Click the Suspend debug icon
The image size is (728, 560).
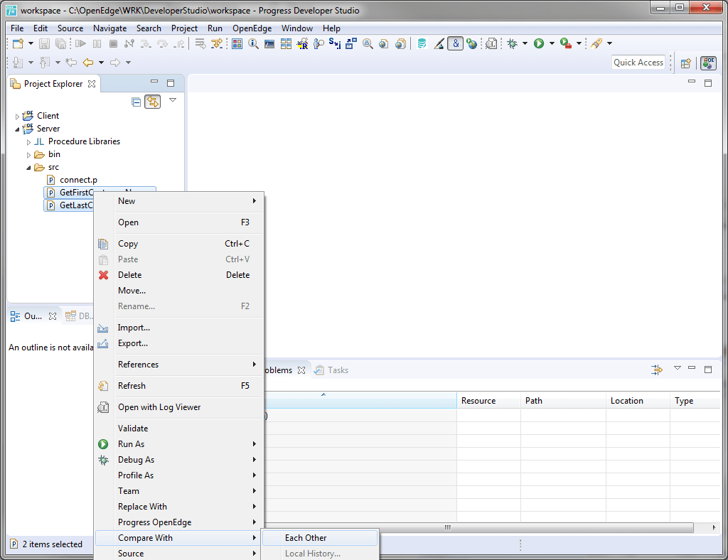(x=97, y=43)
